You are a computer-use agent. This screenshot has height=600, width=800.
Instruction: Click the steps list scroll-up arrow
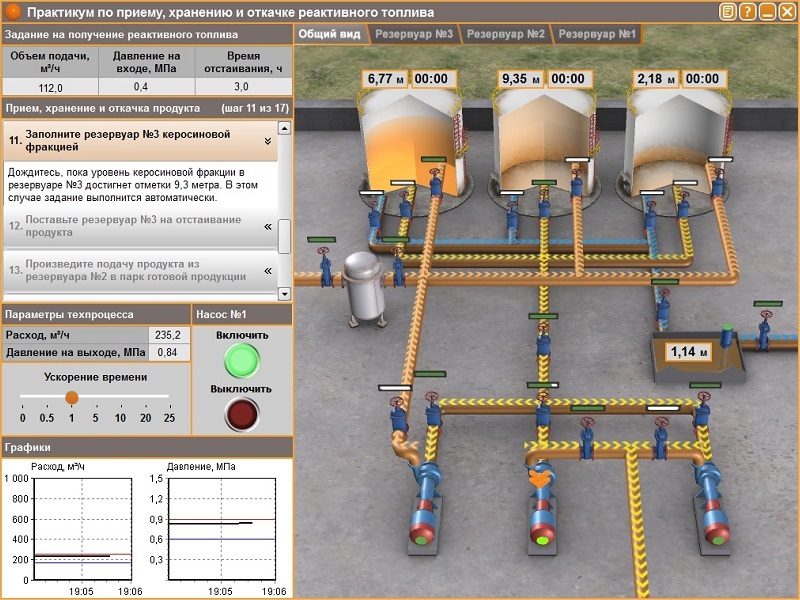point(284,128)
